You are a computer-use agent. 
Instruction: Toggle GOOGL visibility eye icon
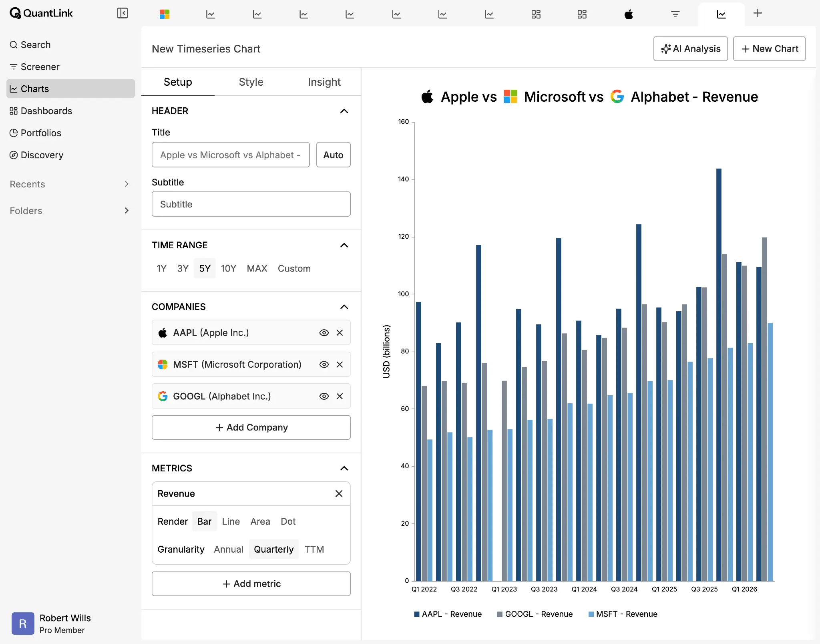(324, 396)
